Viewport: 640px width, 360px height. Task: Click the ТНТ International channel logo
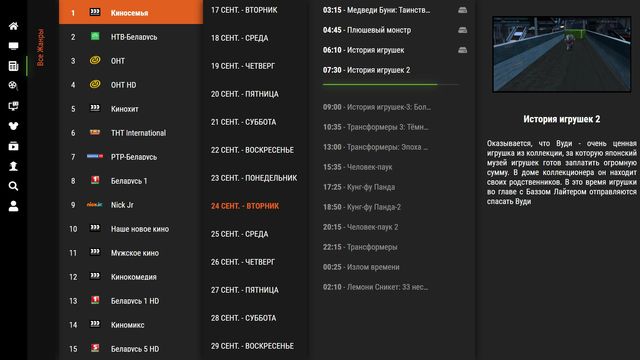(95, 132)
